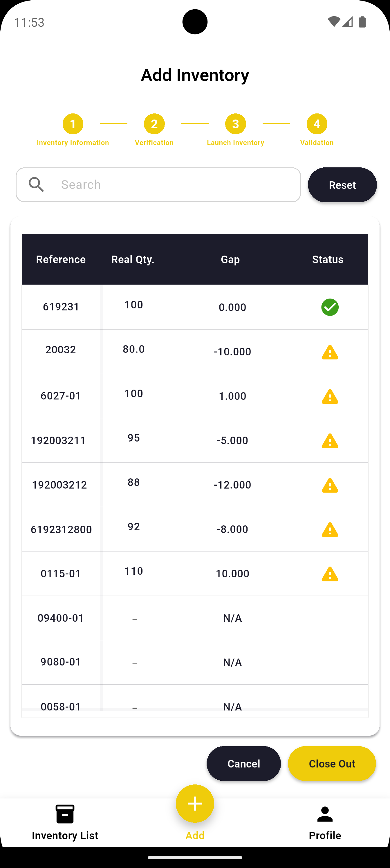Edit the real quantity 95 for 192003211

coord(134,438)
